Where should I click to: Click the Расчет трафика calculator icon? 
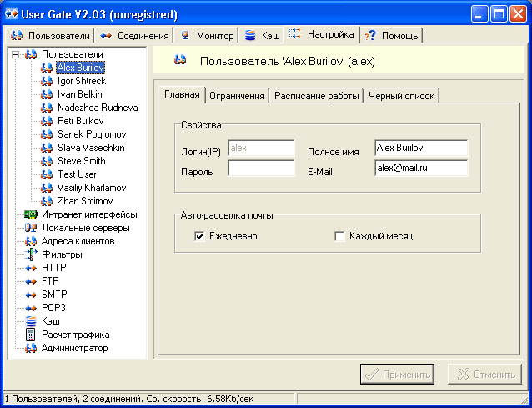click(31, 335)
